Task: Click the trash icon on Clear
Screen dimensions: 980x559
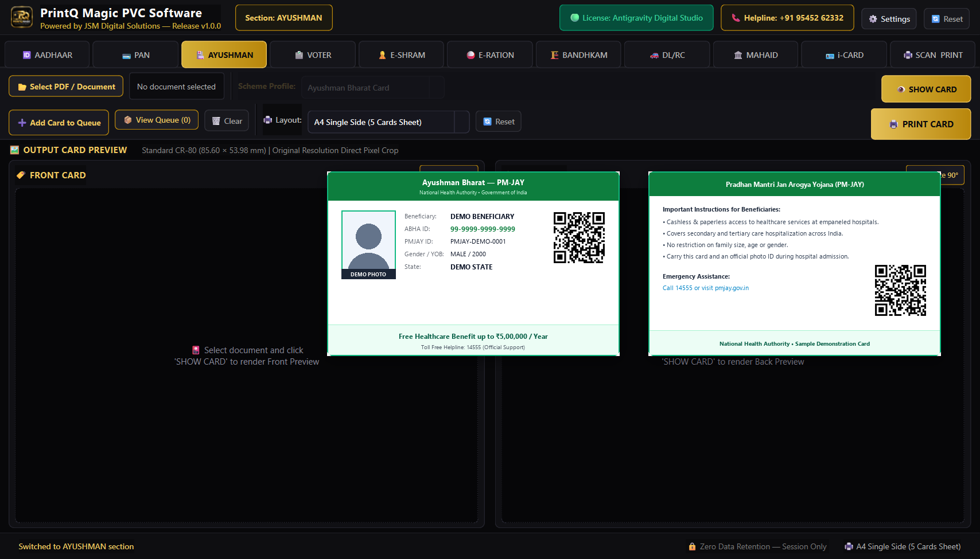Action: pos(216,121)
